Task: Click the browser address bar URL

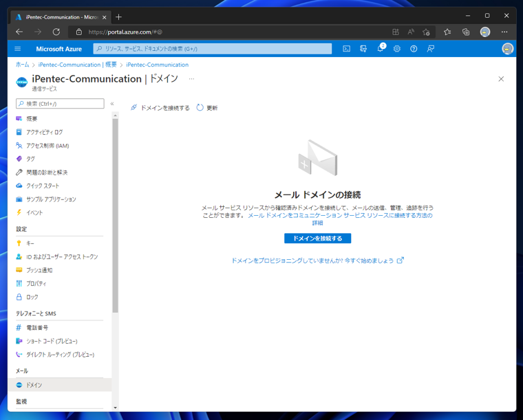Action: tap(125, 32)
